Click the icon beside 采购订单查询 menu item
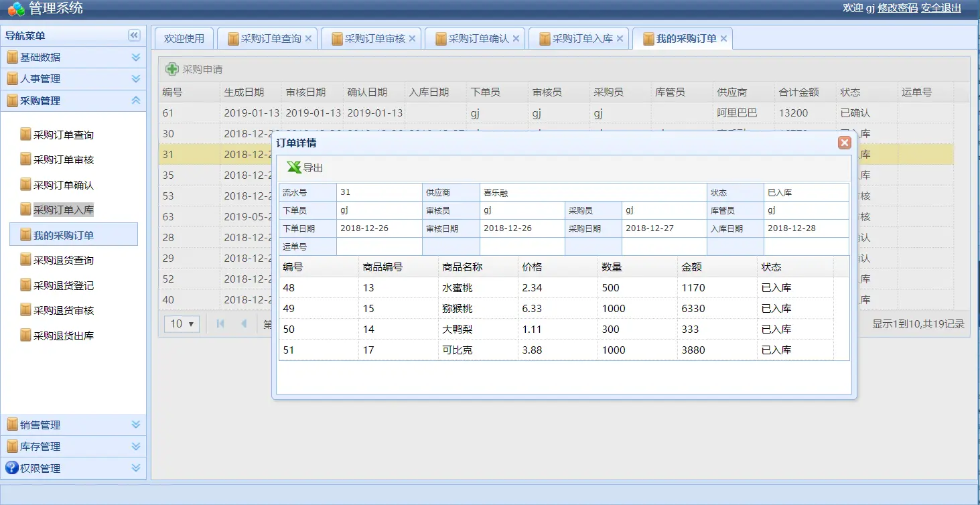980x505 pixels. (25, 135)
